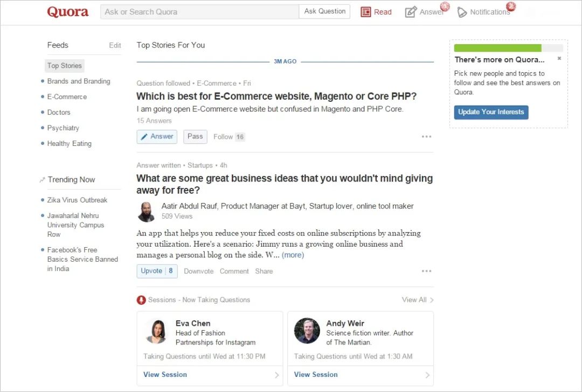Close the There's more on Quora box
Viewport: 582px width, 392px height.
click(x=559, y=58)
